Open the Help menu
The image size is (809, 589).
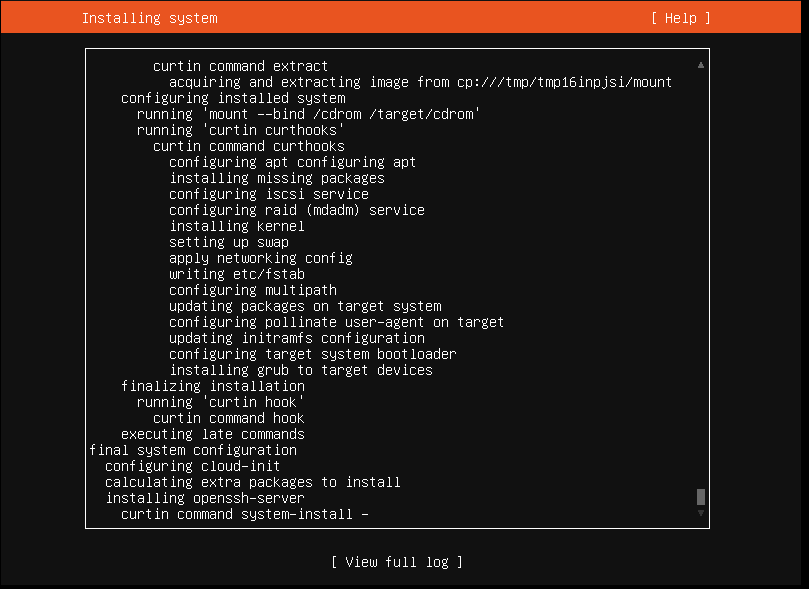pos(681,18)
